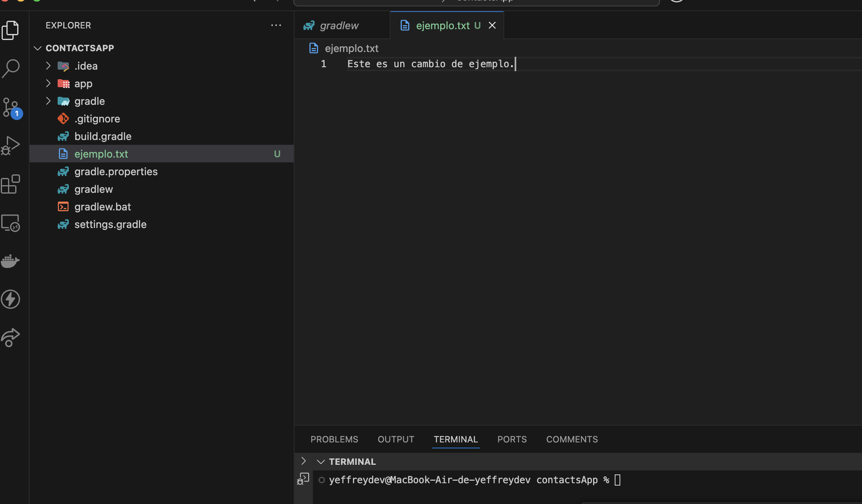The image size is (862, 504).
Task: Expand the app folder
Action: [x=48, y=83]
